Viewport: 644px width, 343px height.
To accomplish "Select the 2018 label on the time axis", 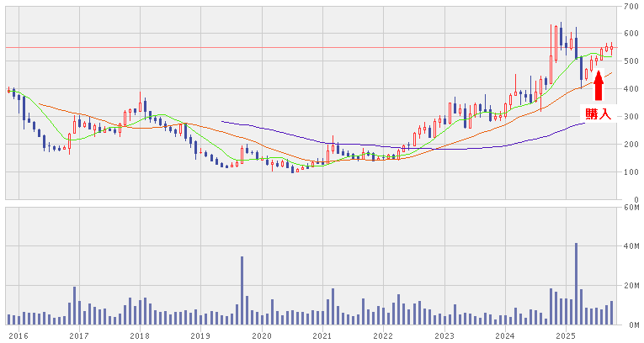I will point(140,335).
